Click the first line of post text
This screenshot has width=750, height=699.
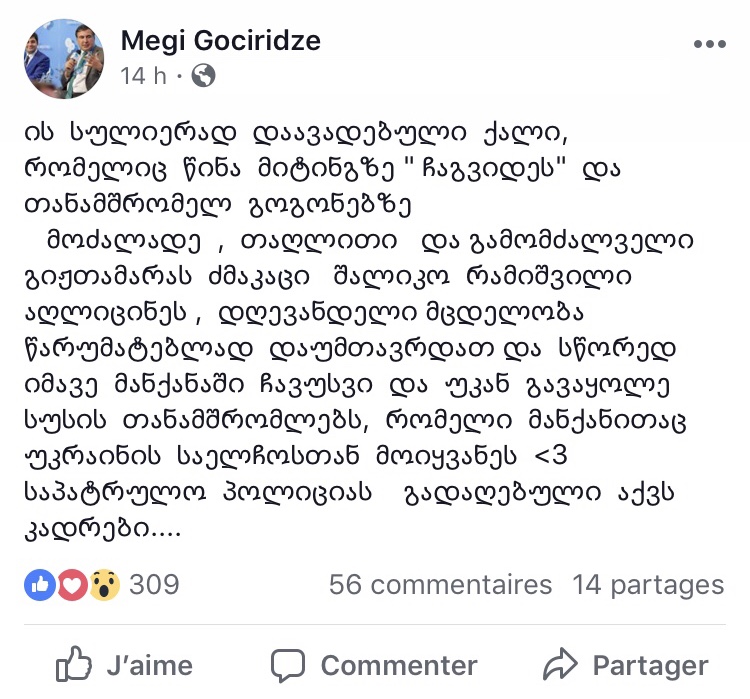coord(296,133)
